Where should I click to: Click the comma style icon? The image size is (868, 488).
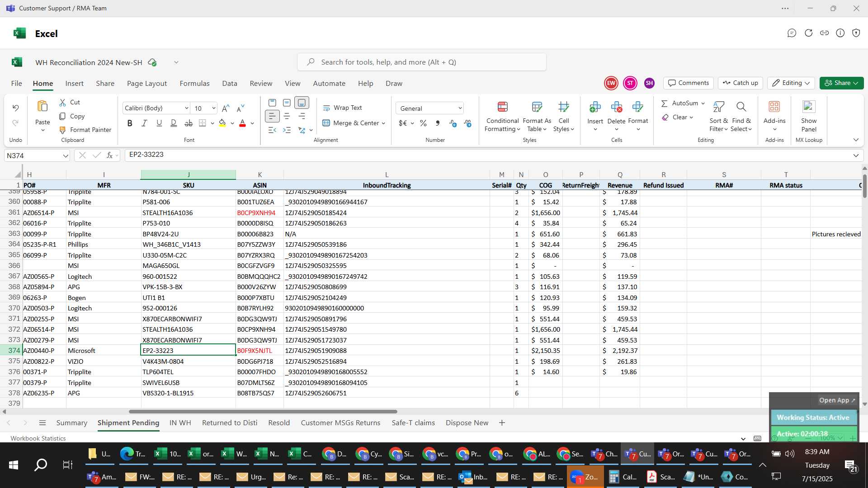[x=438, y=123]
